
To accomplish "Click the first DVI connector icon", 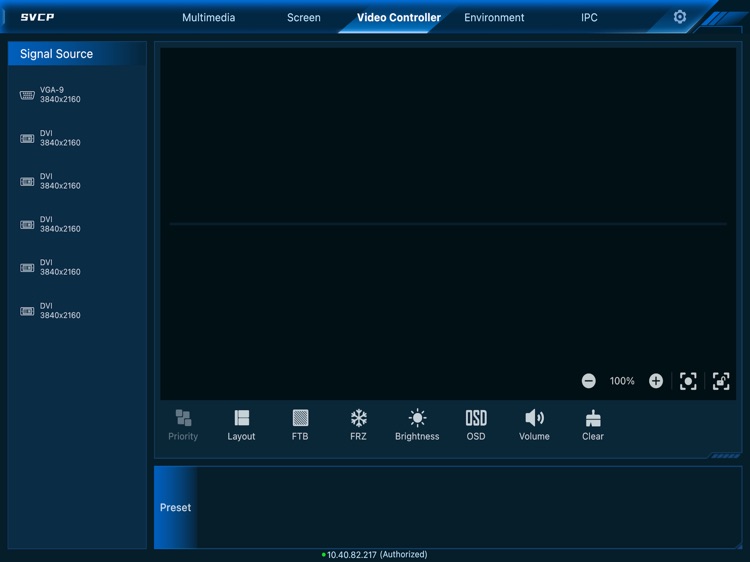I will point(27,139).
